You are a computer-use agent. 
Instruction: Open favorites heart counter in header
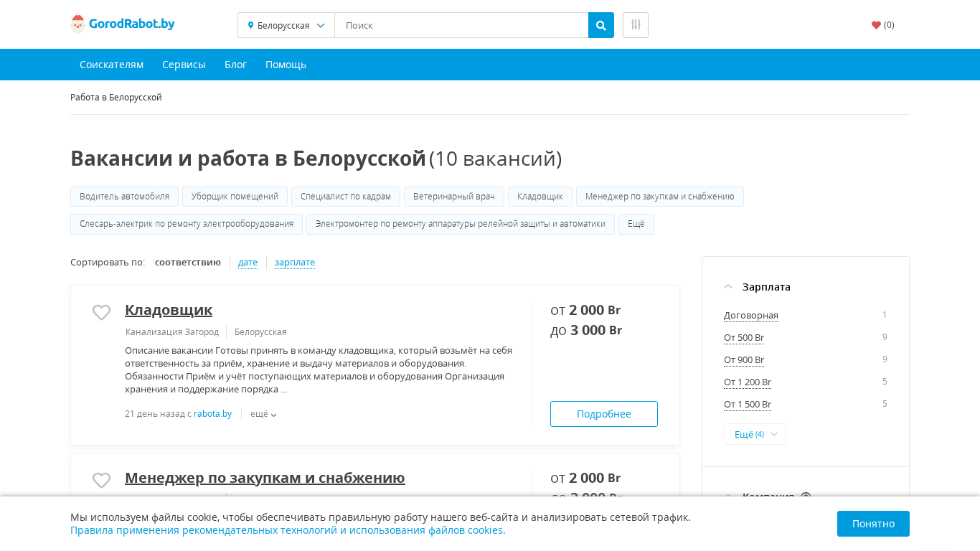pos(883,25)
